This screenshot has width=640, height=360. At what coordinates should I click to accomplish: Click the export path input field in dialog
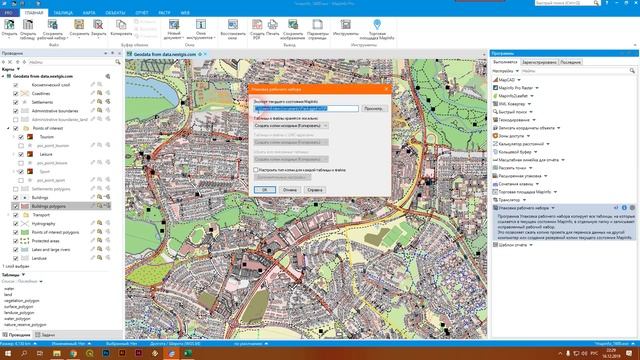click(306, 109)
